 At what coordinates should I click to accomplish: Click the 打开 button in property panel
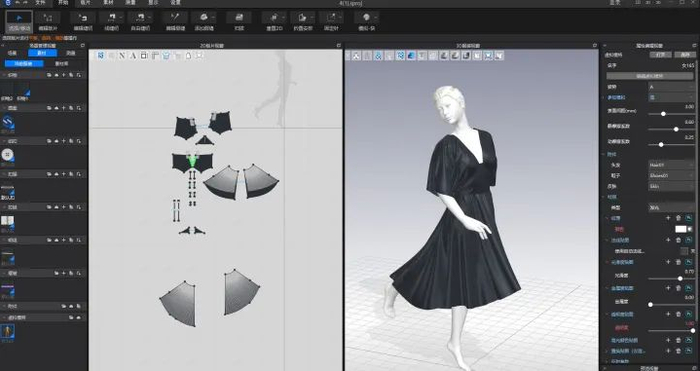point(661,55)
